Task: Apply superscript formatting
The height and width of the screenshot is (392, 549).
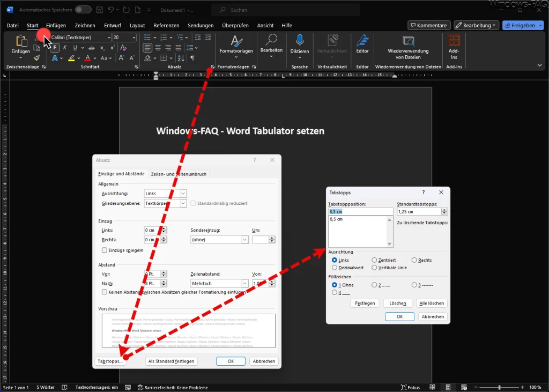Action: tap(113, 48)
